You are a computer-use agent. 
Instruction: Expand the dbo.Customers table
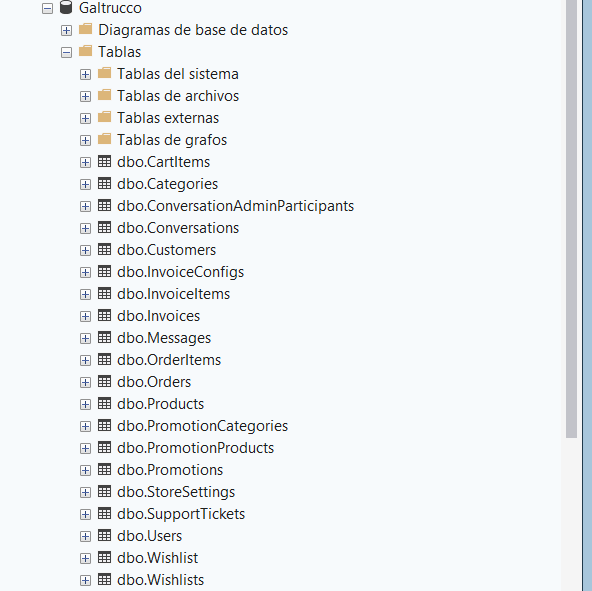[x=85, y=250]
